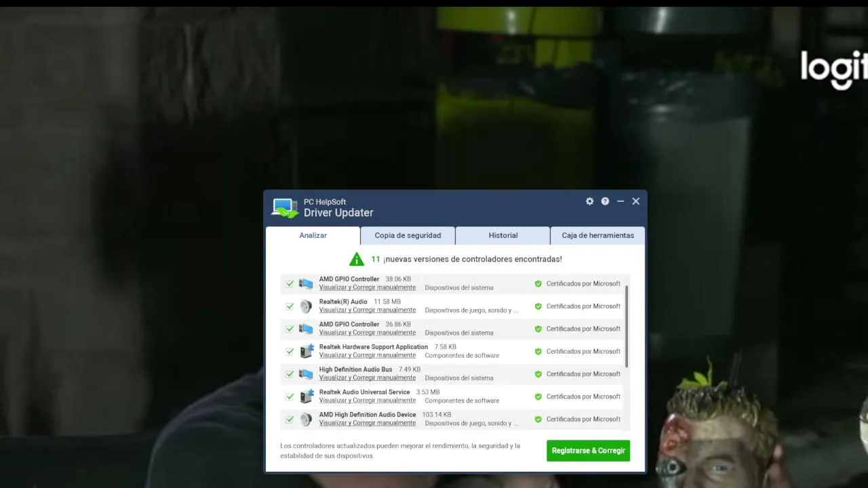The width and height of the screenshot is (868, 488).
Task: Select the "AMD High Definition Audio Device" name
Action: [x=368, y=415]
